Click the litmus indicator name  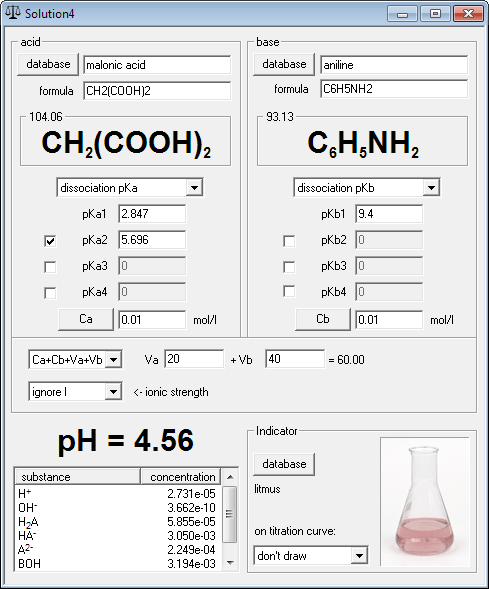point(267,489)
